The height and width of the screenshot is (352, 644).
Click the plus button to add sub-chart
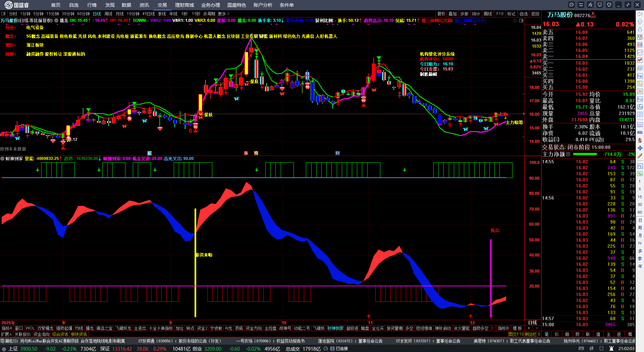pyautogui.click(x=529, y=328)
